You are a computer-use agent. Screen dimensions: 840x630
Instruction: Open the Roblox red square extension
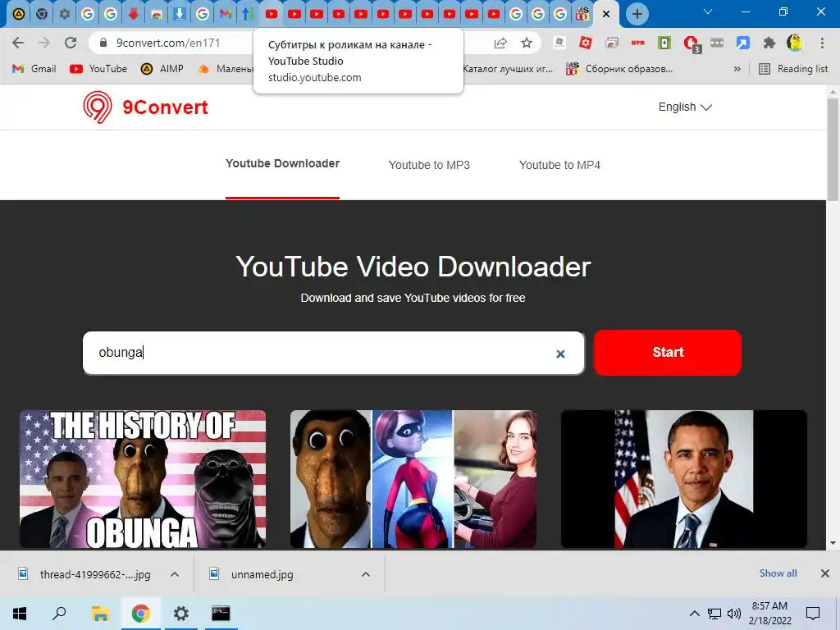[586, 43]
